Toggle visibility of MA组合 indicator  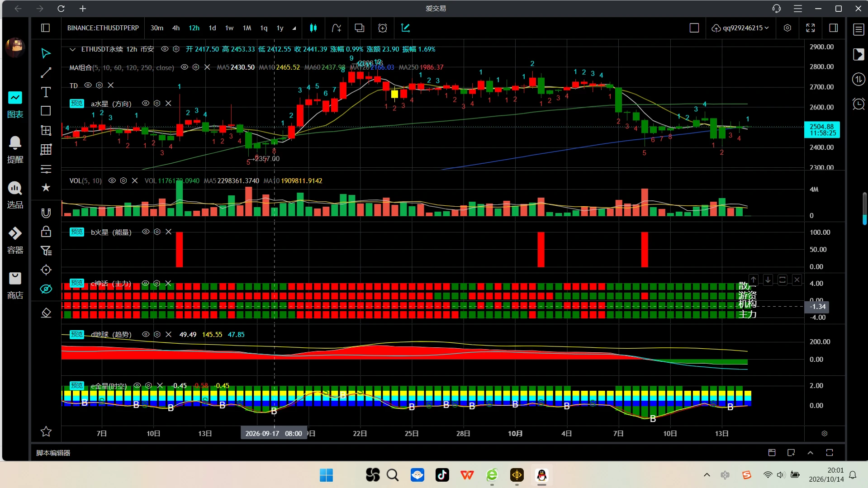pyautogui.click(x=185, y=67)
